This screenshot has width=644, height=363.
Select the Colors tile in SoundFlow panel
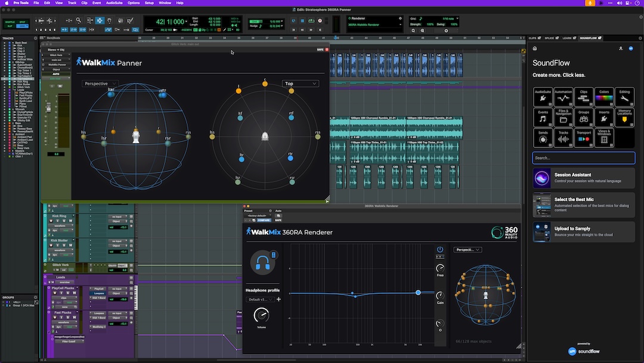point(604,97)
